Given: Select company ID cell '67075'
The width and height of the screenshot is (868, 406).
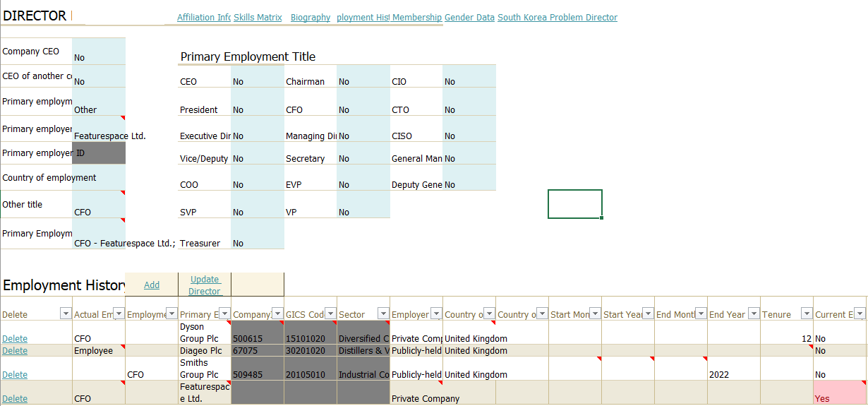Looking at the screenshot, I should (258, 350).
